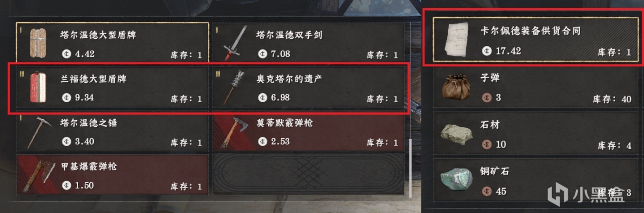The image size is (644, 213).
Task: Click the 石材 stone icon
Action: [456, 133]
